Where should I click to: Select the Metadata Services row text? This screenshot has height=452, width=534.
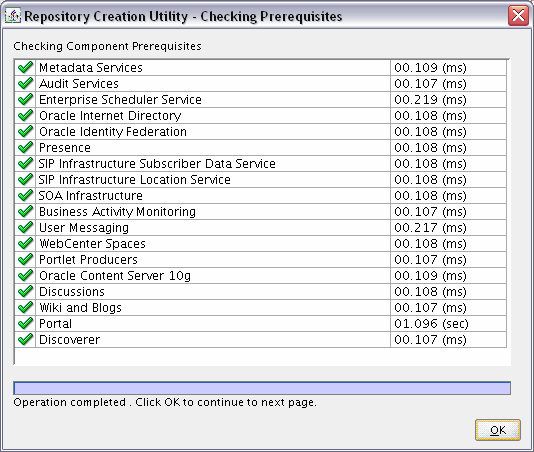click(91, 67)
